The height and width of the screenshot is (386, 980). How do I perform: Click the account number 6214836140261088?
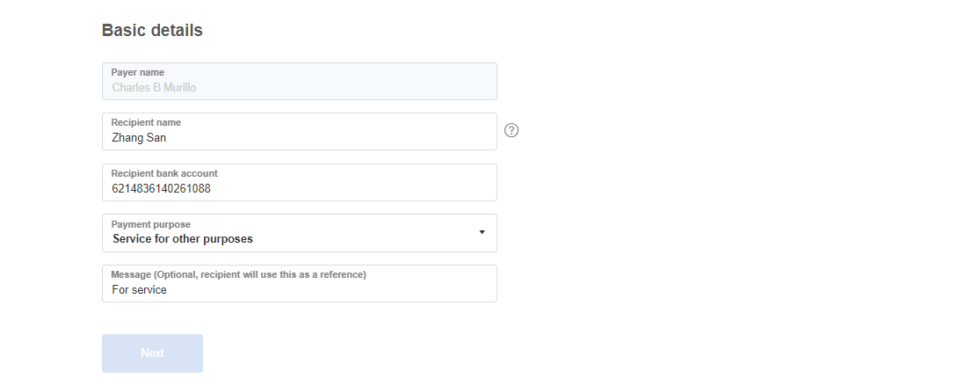point(161,188)
